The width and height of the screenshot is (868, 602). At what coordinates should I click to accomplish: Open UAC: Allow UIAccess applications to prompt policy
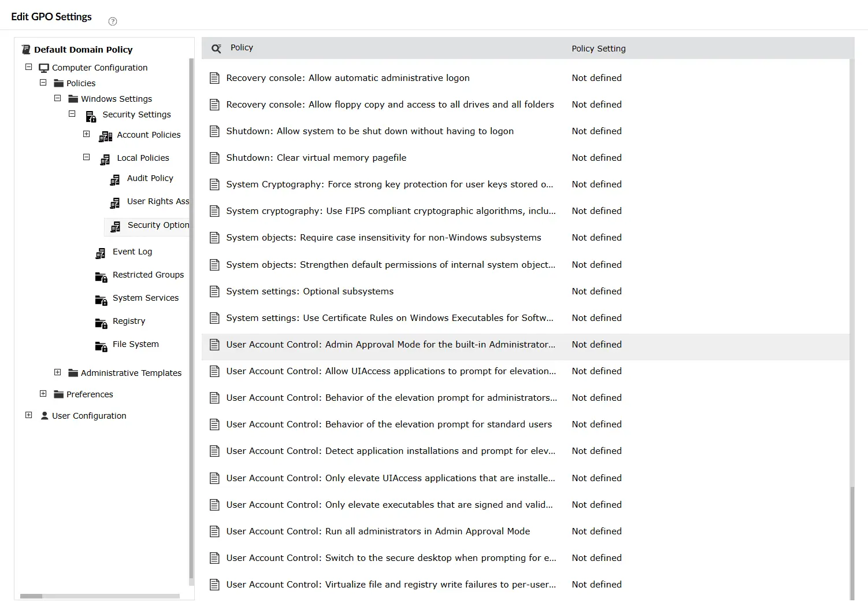pos(391,371)
